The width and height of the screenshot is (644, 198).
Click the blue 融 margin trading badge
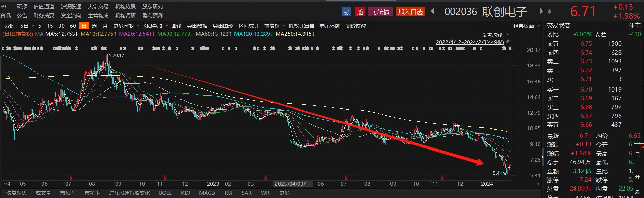(346, 12)
